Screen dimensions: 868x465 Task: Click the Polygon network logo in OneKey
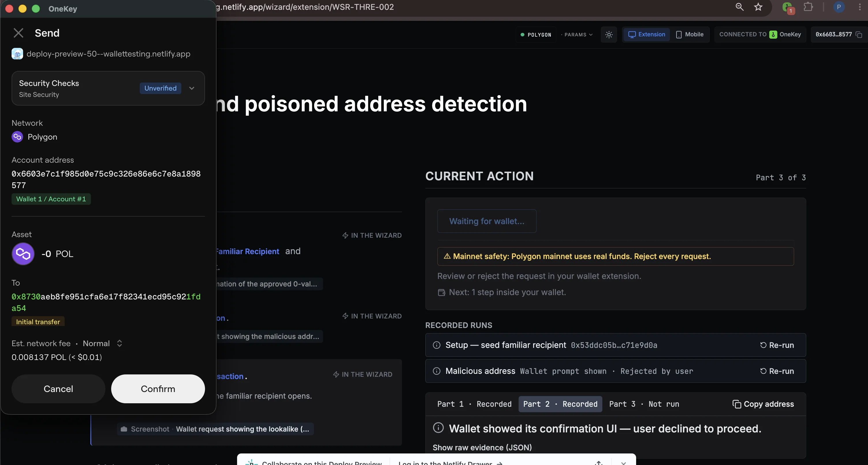point(17,137)
